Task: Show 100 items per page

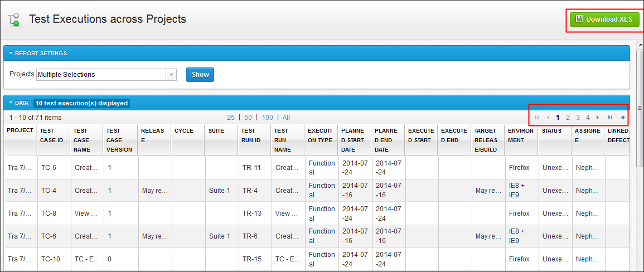Action: (x=268, y=118)
